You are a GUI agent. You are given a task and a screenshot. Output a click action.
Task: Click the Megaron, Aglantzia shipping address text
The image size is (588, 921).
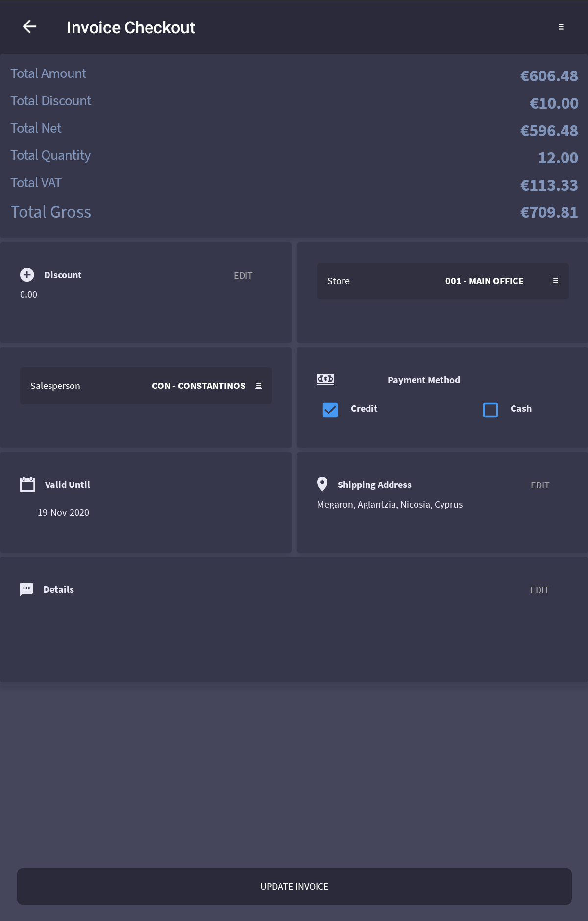[x=390, y=505]
